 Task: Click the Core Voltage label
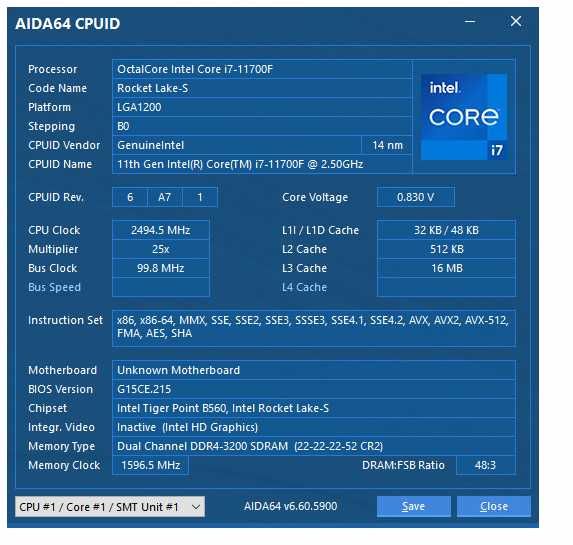click(x=315, y=197)
